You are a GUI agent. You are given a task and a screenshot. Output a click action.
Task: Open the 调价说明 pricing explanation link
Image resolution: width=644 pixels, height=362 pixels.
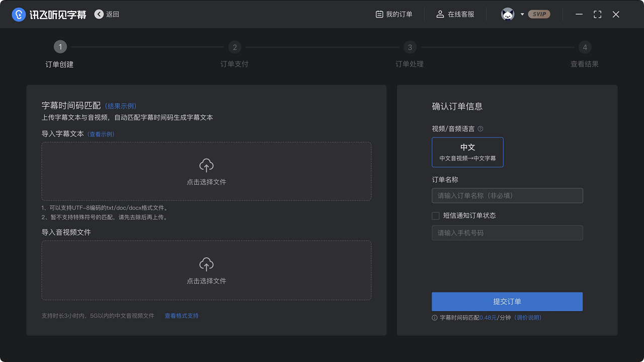[527, 318]
